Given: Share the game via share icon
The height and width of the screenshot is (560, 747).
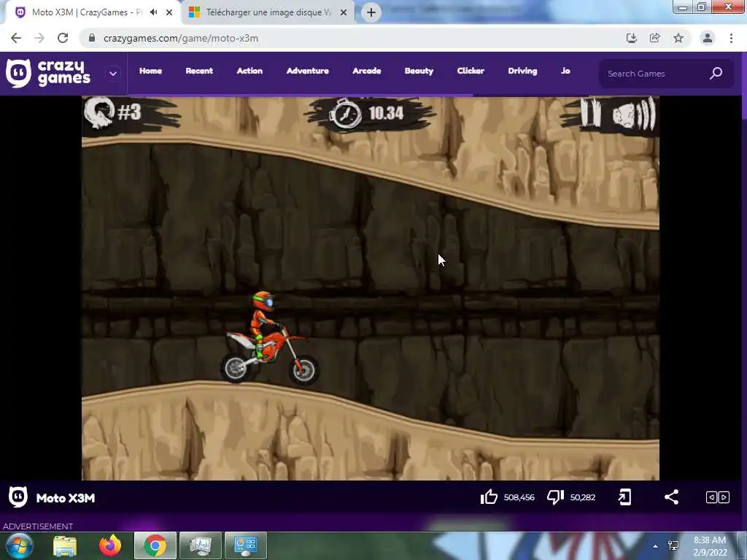Looking at the screenshot, I should coord(671,497).
